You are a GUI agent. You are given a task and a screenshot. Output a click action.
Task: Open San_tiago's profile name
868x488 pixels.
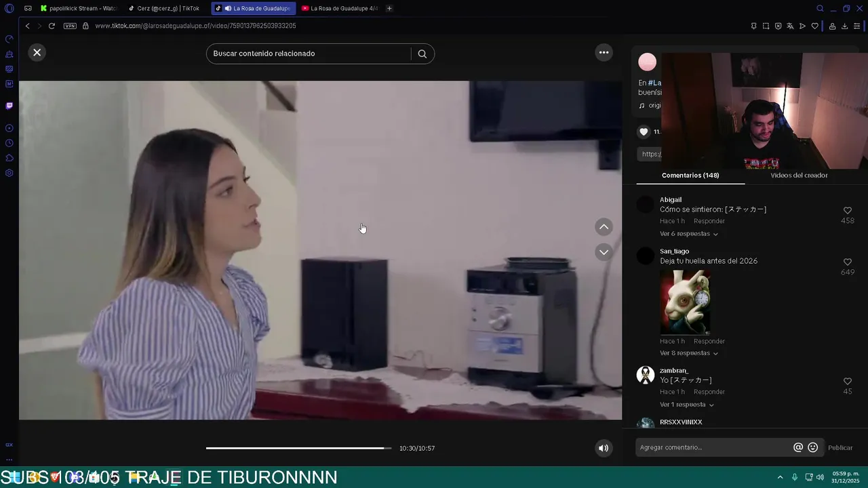pyautogui.click(x=674, y=251)
